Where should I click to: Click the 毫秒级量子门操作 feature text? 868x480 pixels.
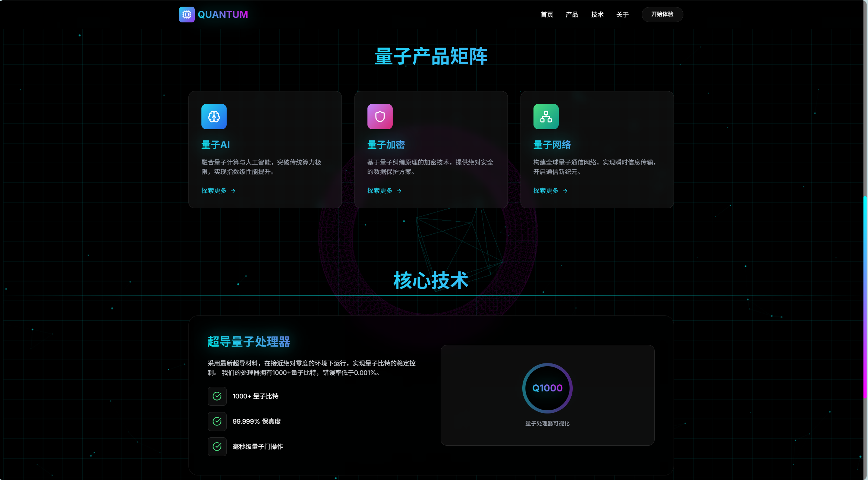point(258,447)
